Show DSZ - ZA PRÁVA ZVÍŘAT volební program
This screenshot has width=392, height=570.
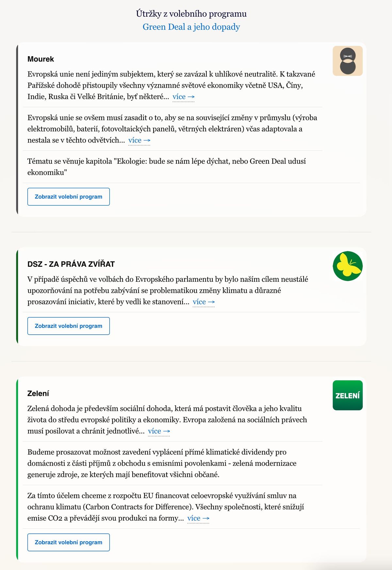pos(69,326)
